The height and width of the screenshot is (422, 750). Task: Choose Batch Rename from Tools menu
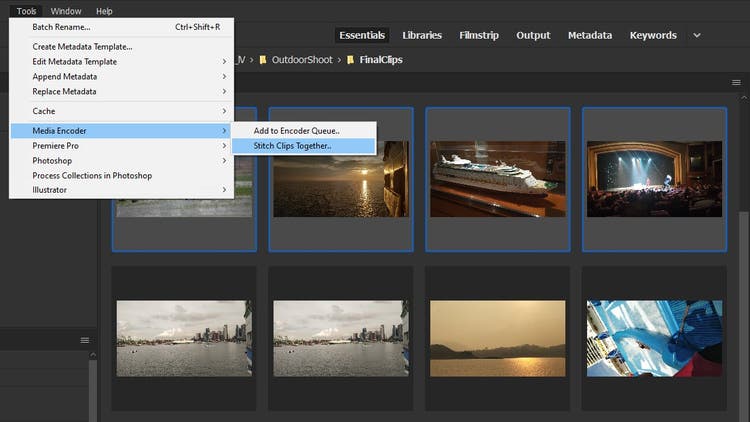click(x=121, y=27)
